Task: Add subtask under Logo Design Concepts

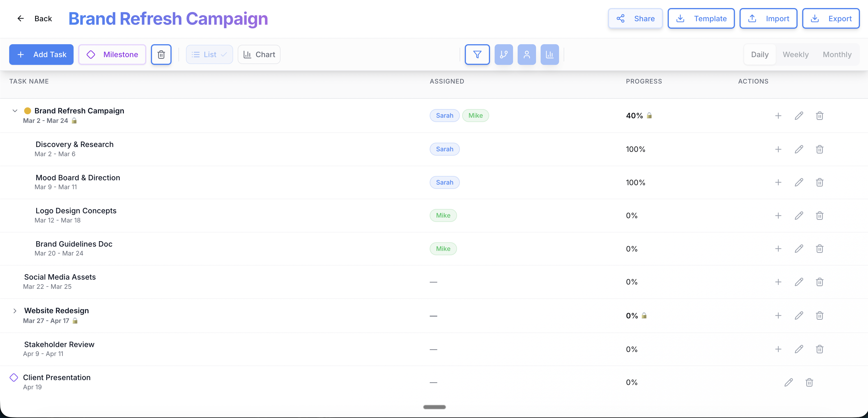Action: [x=778, y=215]
